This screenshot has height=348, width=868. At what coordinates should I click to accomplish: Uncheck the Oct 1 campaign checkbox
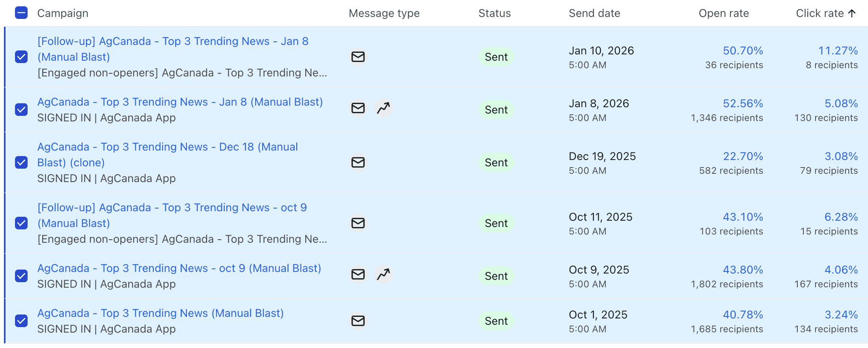point(22,321)
